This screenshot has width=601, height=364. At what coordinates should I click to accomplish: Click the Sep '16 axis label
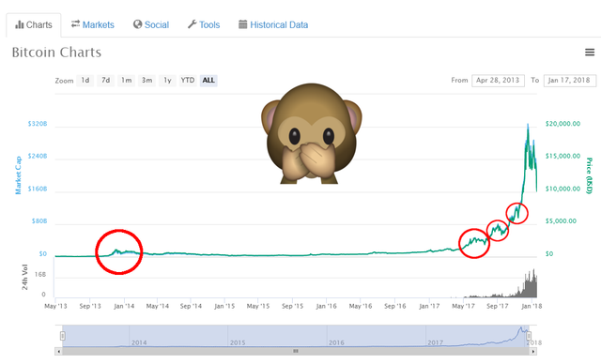tap(395, 306)
